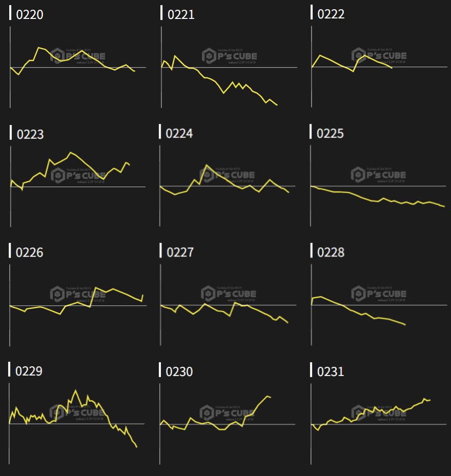Select the 0222 chart label
The height and width of the screenshot is (476, 451).
click(x=331, y=14)
